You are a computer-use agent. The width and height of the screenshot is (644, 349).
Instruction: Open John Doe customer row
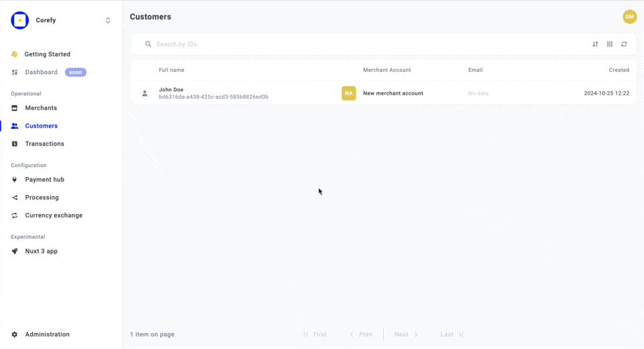coord(384,93)
